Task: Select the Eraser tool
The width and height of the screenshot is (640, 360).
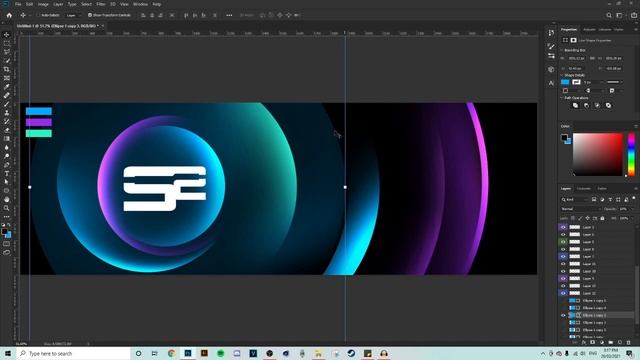Action: coord(7,130)
